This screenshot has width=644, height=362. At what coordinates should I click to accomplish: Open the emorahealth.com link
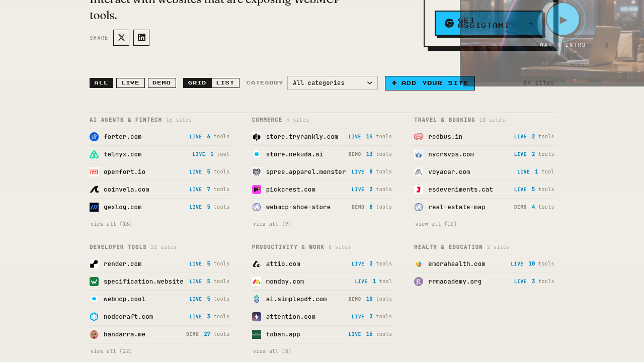point(457,264)
